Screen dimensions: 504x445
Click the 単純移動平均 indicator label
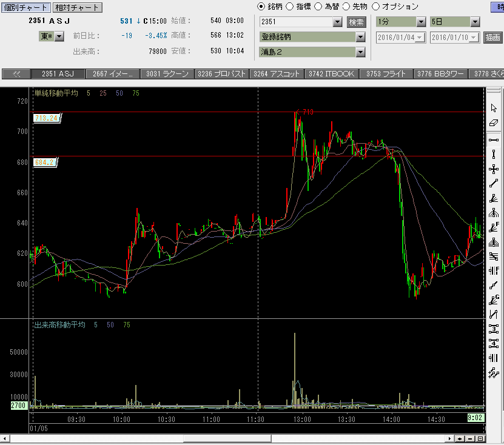click(x=56, y=93)
